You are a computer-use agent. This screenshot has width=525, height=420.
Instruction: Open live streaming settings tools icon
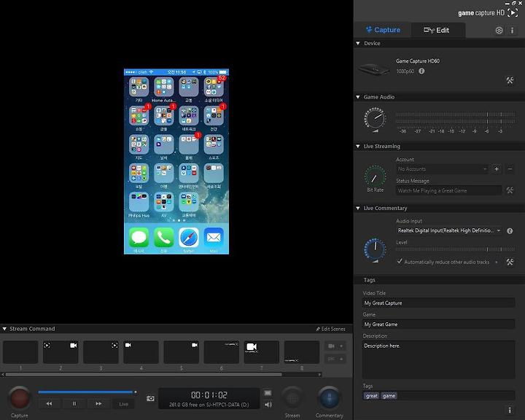point(510,190)
